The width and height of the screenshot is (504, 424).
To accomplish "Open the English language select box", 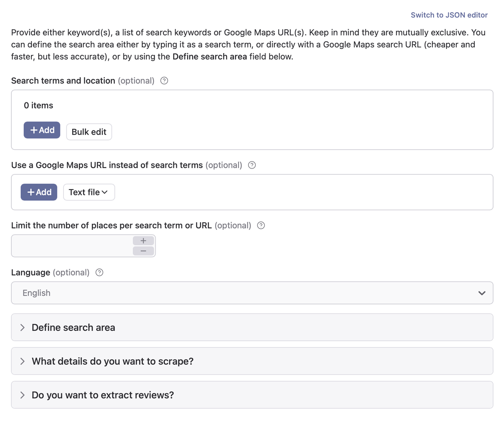I will [243, 293].
